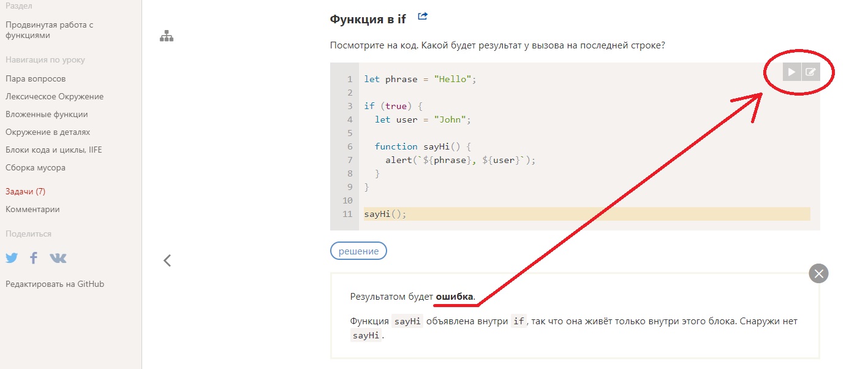Share the page on Twitter
This screenshot has width=868, height=369.
pos(12,258)
